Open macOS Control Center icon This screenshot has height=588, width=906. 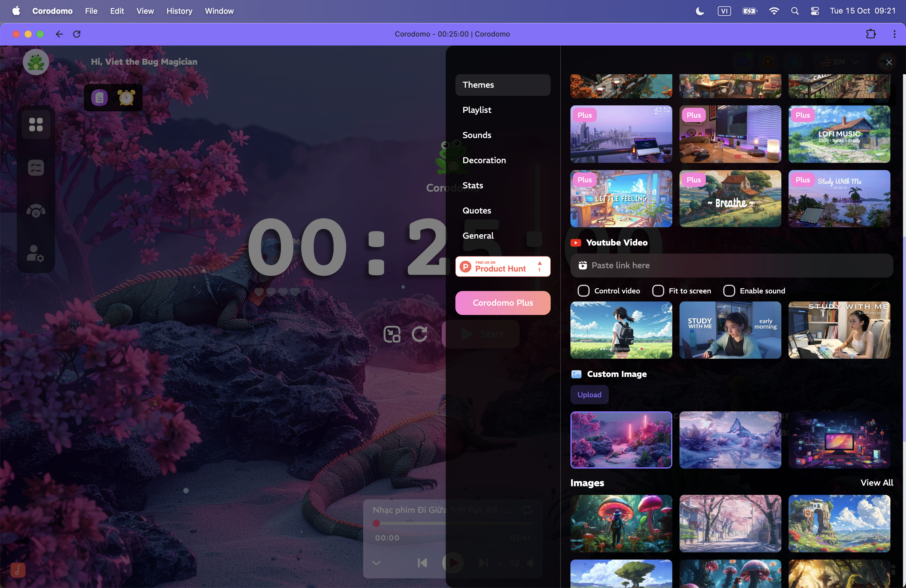(x=815, y=11)
